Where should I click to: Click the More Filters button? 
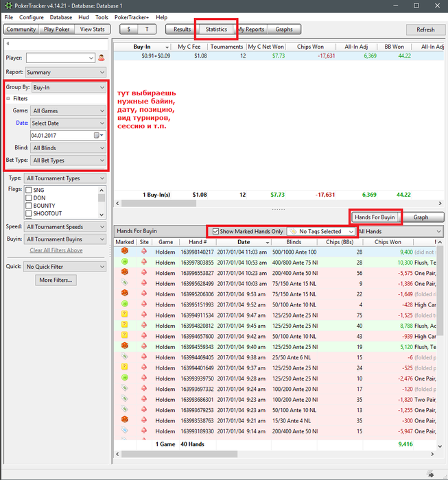tap(56, 280)
